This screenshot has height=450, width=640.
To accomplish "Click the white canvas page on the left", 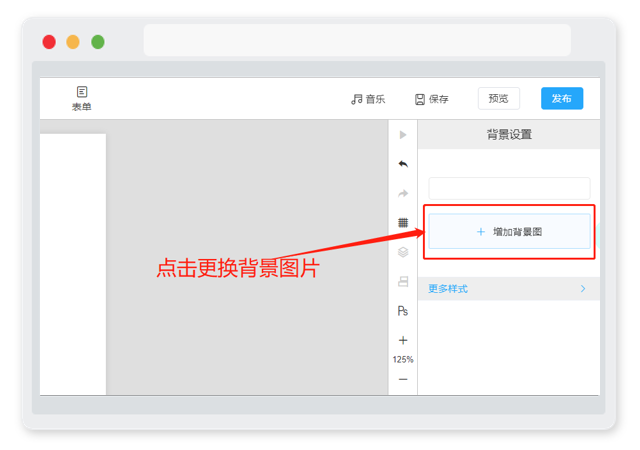I will 73,264.
